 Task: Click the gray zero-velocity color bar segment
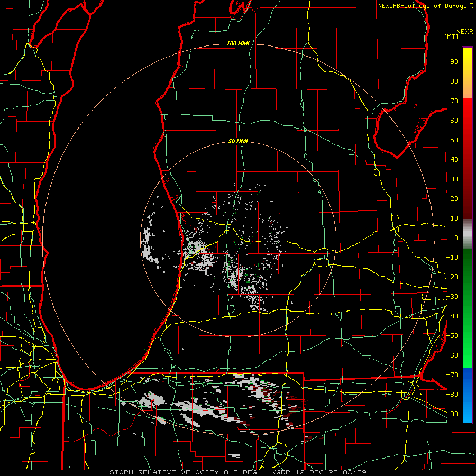pos(467,234)
